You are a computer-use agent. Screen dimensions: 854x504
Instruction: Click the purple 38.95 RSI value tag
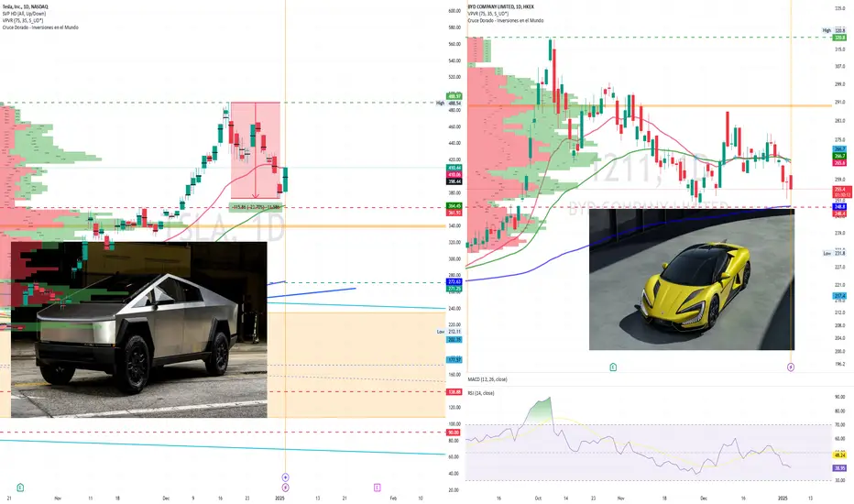840,468
